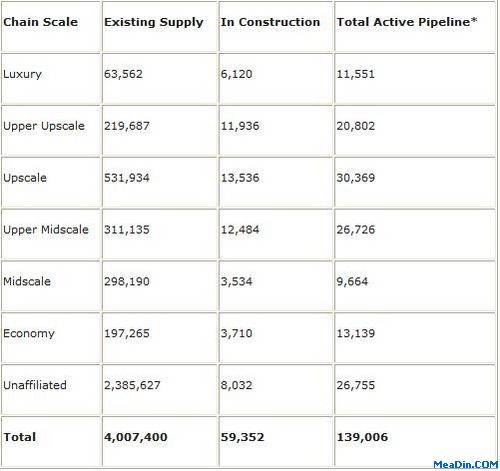Click Luxury existing supply value 63,562

pyautogui.click(x=123, y=74)
